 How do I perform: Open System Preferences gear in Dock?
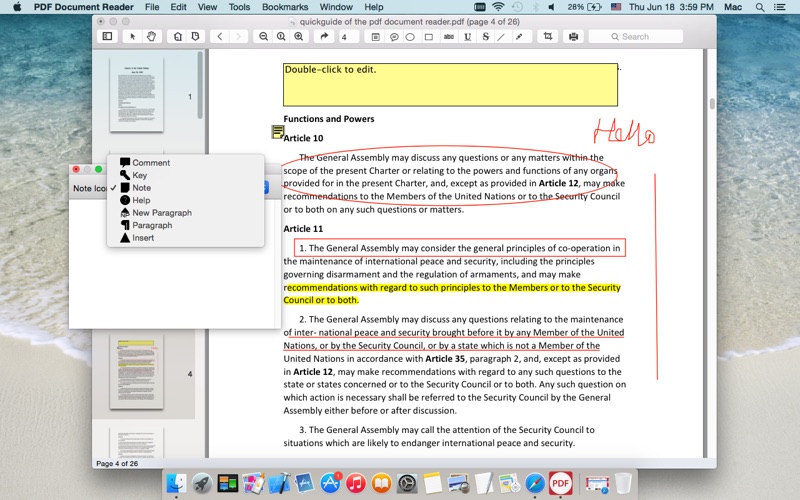(407, 483)
